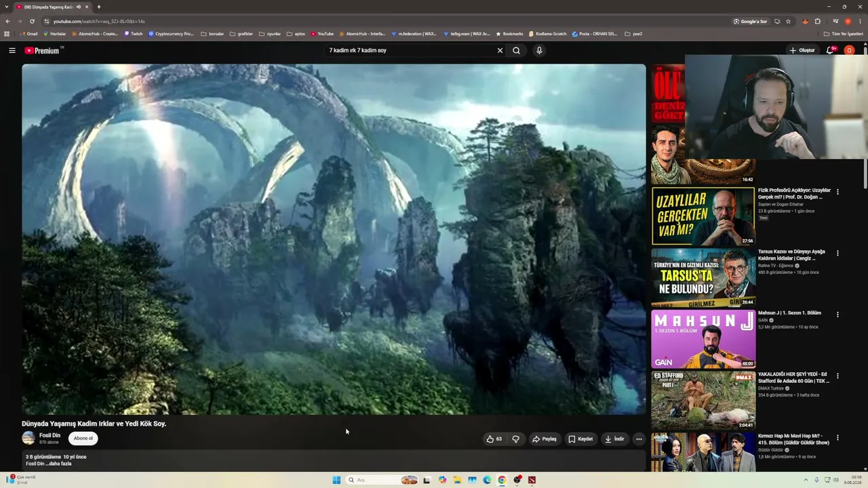Open Microsoft Edge from the taskbar
The width and height of the screenshot is (868, 488).
[x=487, y=480]
